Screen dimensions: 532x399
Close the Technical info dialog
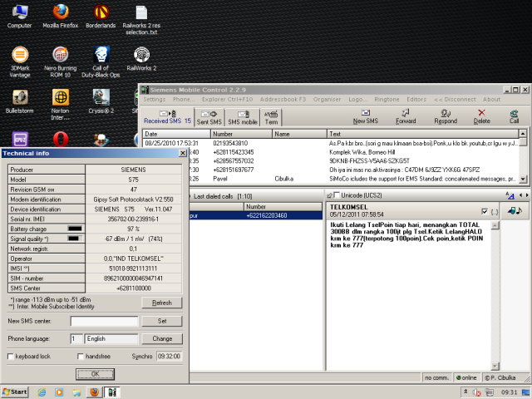(183, 153)
